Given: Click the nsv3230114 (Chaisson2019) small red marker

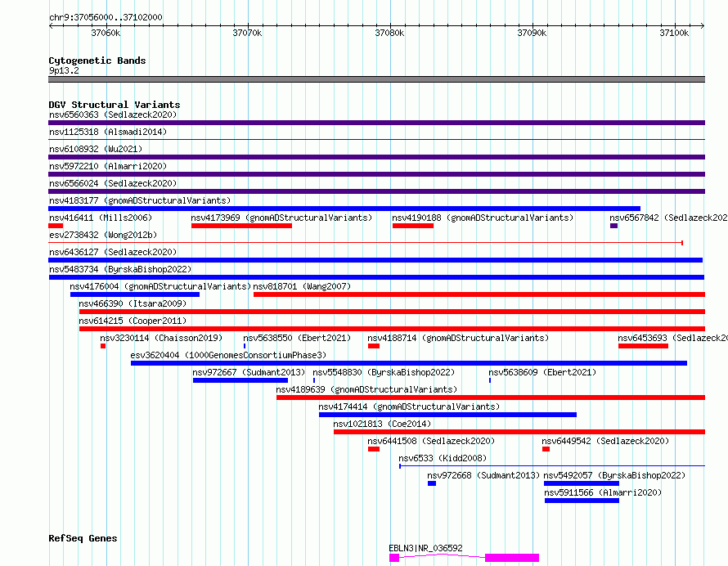Looking at the screenshot, I should 103,346.
